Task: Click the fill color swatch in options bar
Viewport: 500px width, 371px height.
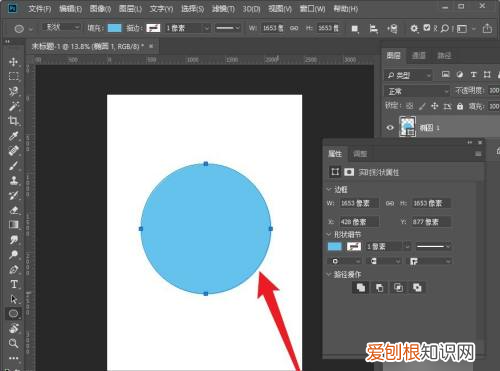Action: (x=115, y=28)
